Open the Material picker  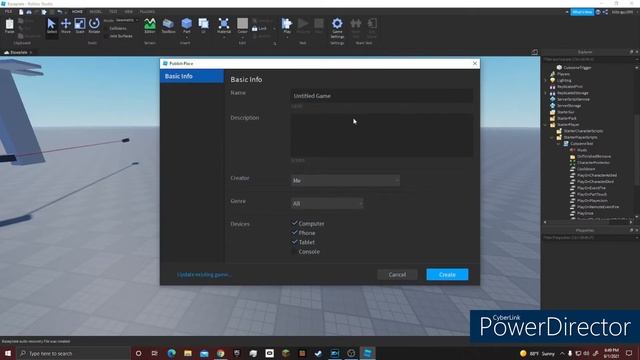click(x=224, y=26)
